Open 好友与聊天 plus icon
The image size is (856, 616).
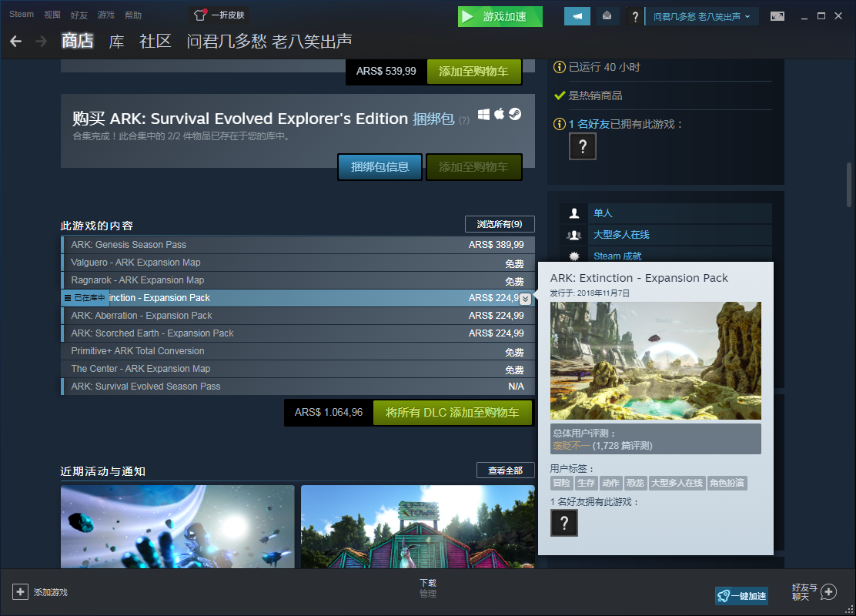(828, 591)
